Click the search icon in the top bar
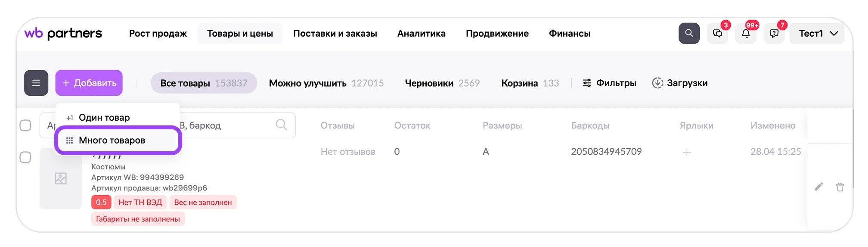 click(x=689, y=33)
